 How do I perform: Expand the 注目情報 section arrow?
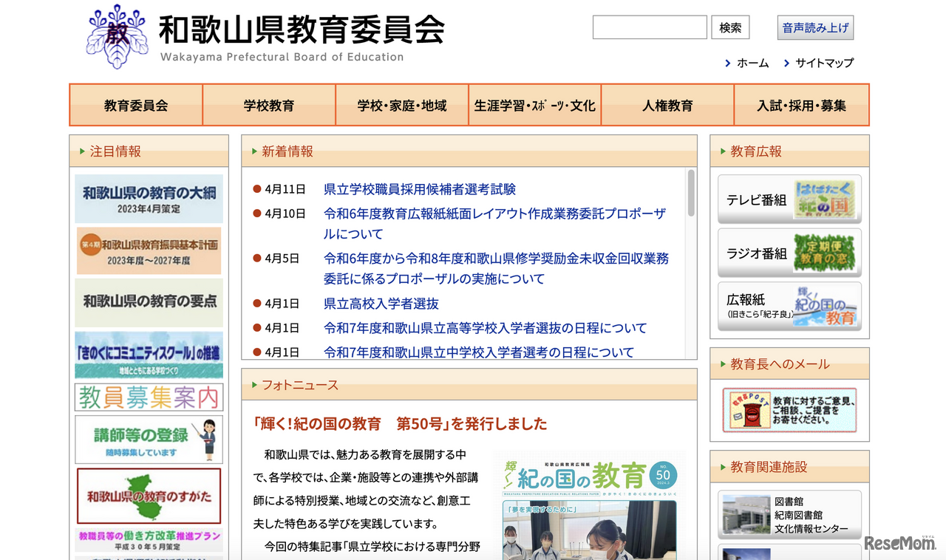(x=78, y=151)
